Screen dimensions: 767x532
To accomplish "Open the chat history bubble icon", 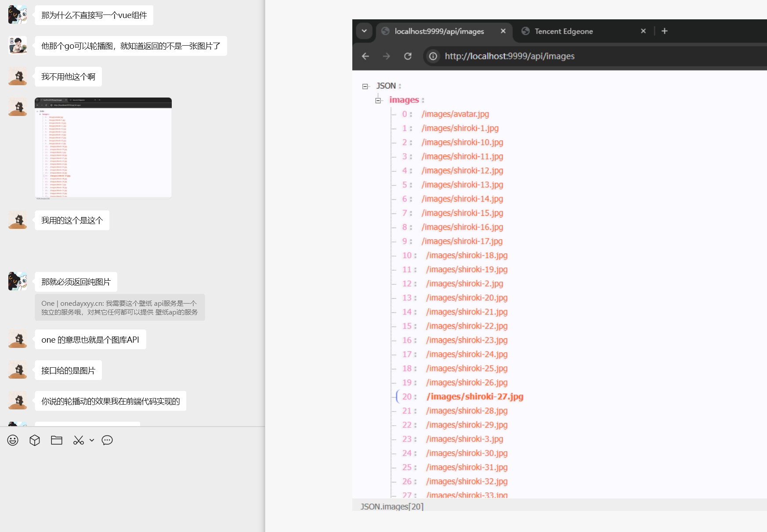I will point(107,440).
